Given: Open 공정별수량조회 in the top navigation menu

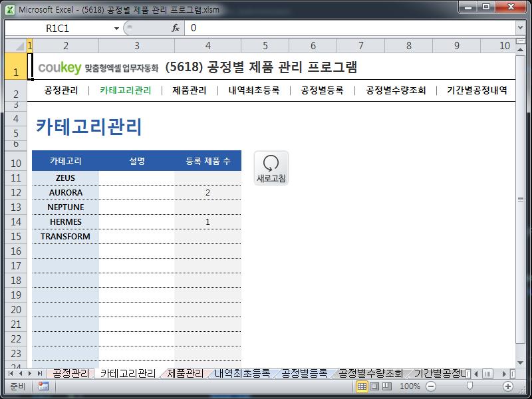Looking at the screenshot, I should [396, 90].
